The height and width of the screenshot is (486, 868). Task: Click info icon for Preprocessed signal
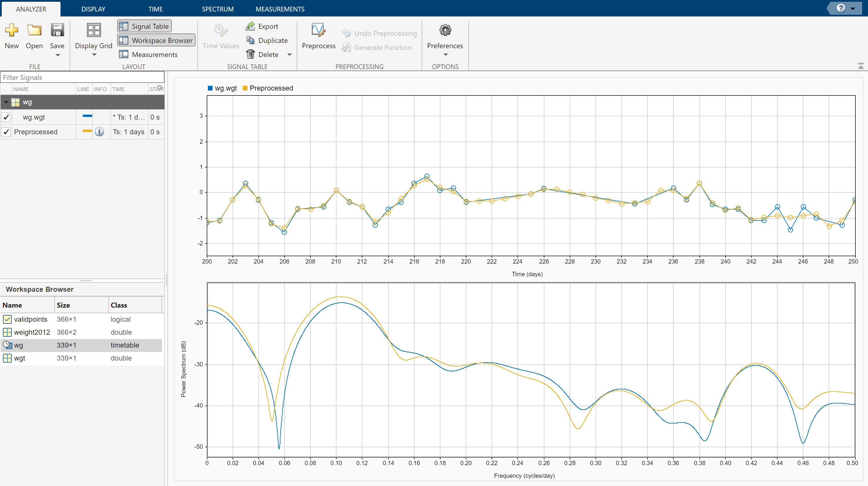(100, 132)
